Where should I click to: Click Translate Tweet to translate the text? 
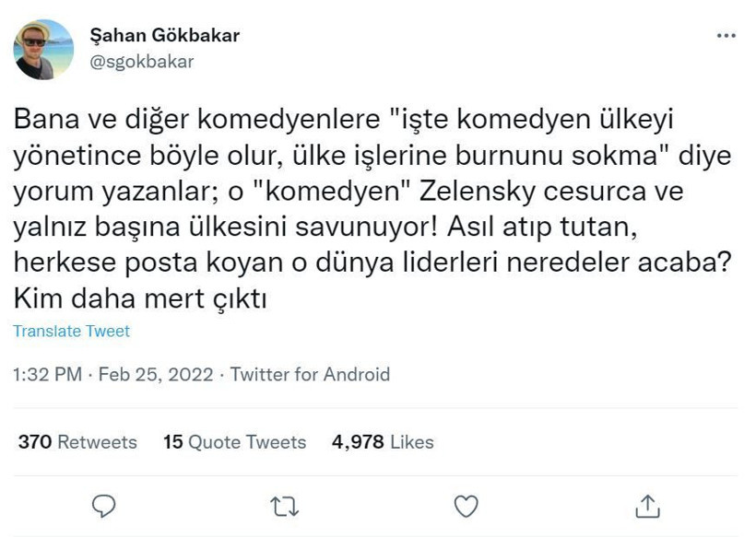pos(72,330)
